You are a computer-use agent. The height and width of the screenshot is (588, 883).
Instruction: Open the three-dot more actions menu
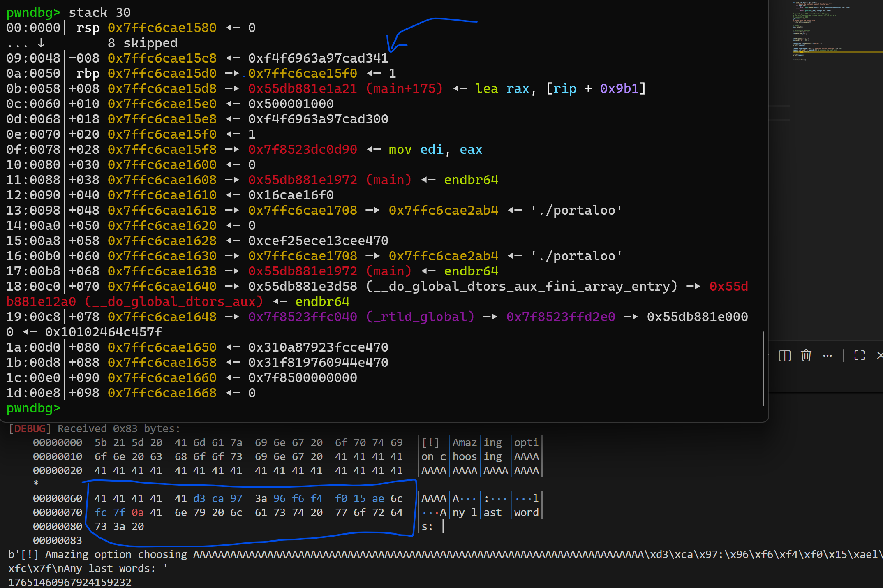(827, 356)
